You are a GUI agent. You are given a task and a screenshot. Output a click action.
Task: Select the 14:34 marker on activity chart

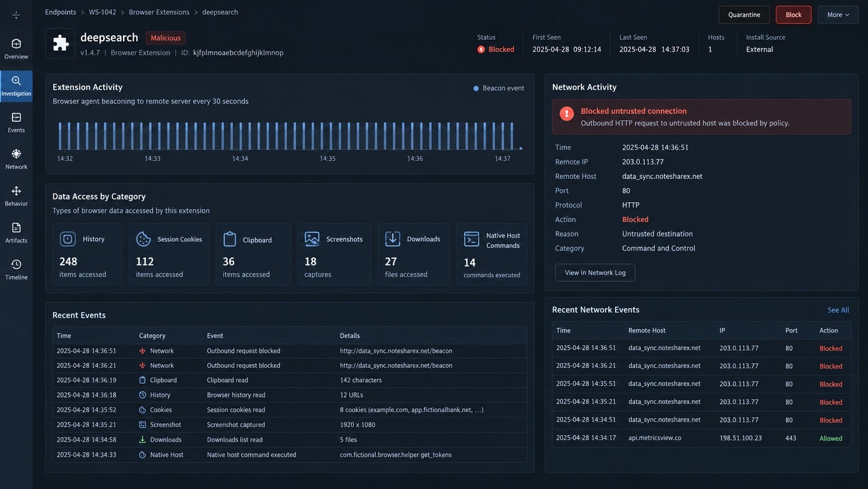click(240, 158)
